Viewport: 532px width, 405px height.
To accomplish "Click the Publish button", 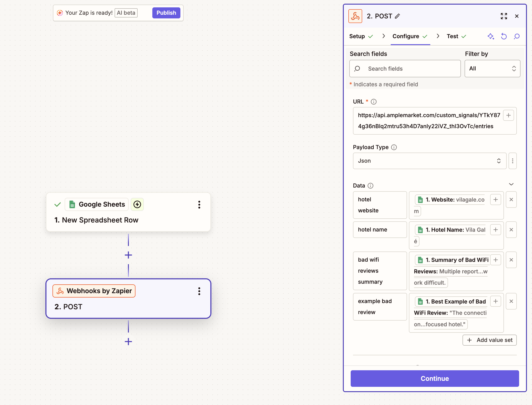I will (166, 13).
